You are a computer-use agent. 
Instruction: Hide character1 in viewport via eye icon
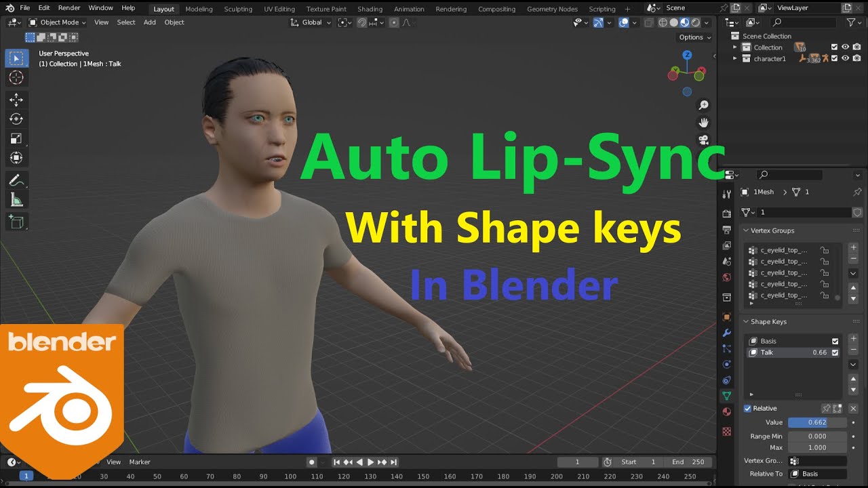tap(846, 58)
